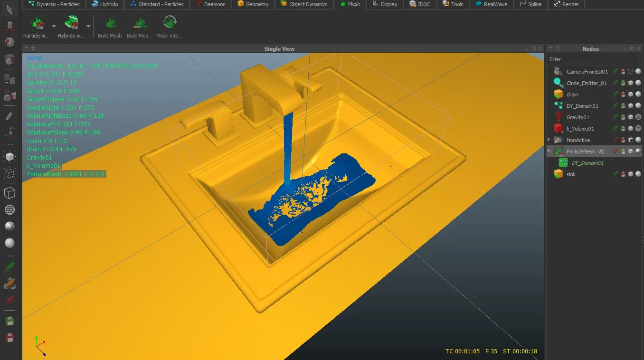Screen dimensions: 644x360
Task: Click the axis pivot tool icon
Action: (9, 132)
